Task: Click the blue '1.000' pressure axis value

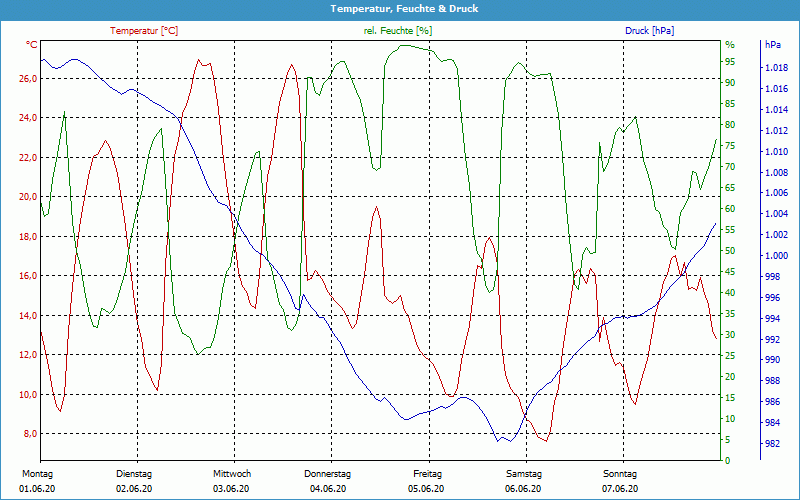Action: pos(777,256)
